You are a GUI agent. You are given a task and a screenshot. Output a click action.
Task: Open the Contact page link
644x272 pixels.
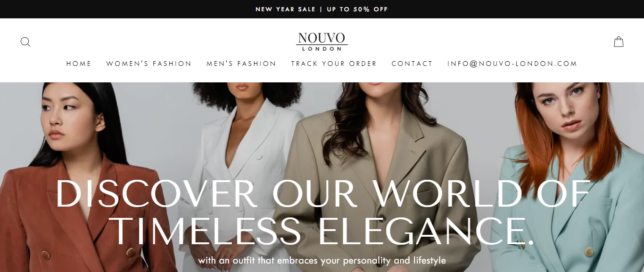coord(412,64)
